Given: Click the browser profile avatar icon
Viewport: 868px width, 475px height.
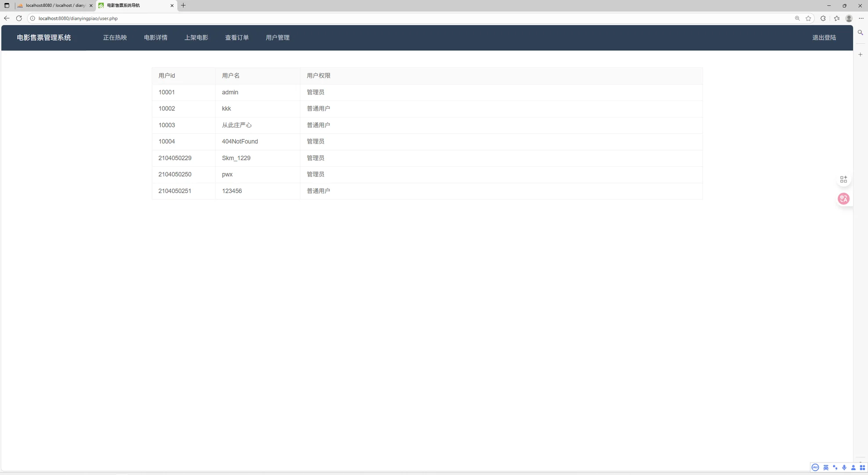Looking at the screenshot, I should (x=849, y=18).
